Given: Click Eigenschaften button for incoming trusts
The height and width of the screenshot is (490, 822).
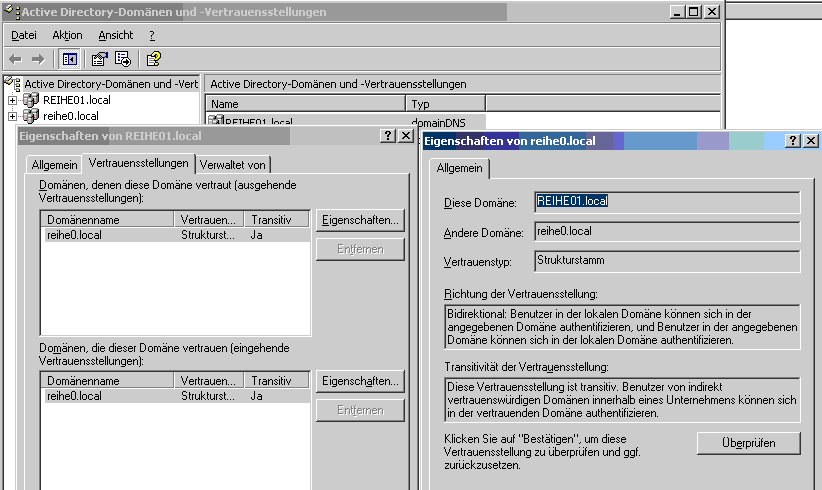Looking at the screenshot, I should pyautogui.click(x=360, y=381).
